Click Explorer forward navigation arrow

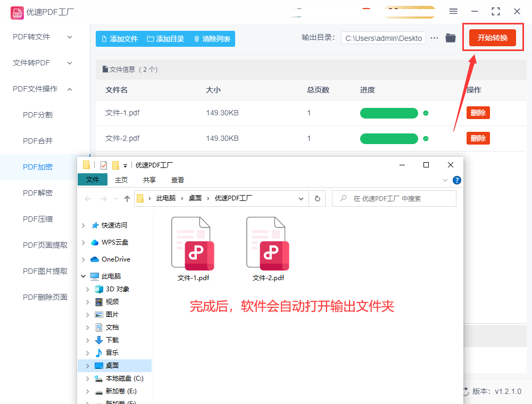[104, 199]
